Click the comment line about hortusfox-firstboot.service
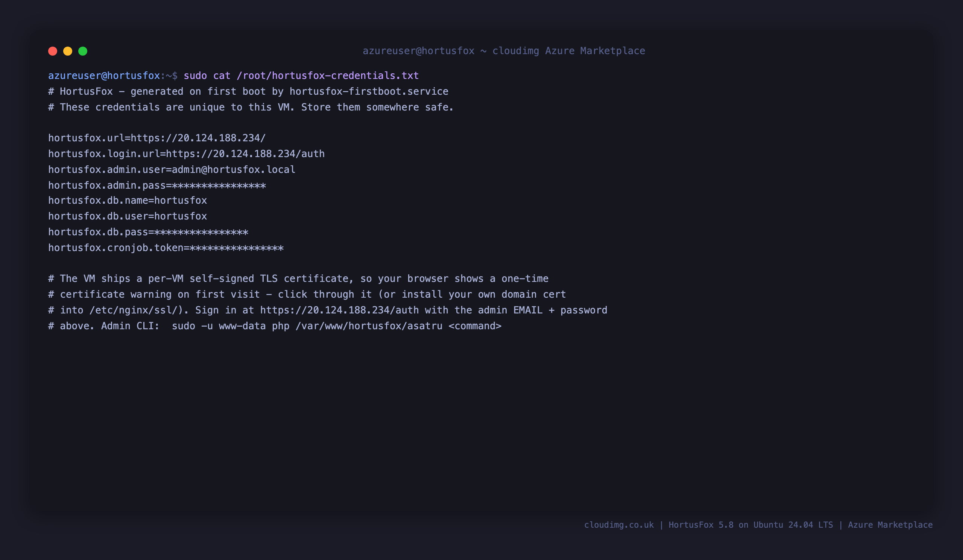The width and height of the screenshot is (963, 560). pyautogui.click(x=248, y=92)
